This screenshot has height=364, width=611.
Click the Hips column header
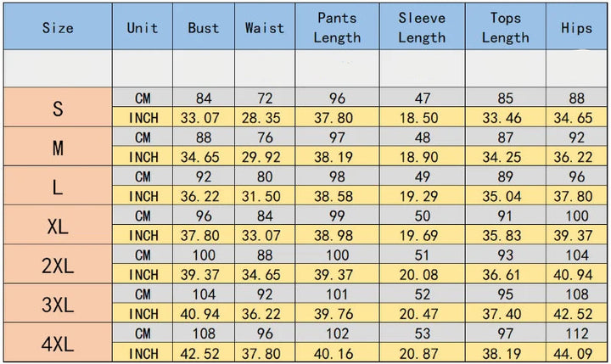pyautogui.click(x=576, y=27)
